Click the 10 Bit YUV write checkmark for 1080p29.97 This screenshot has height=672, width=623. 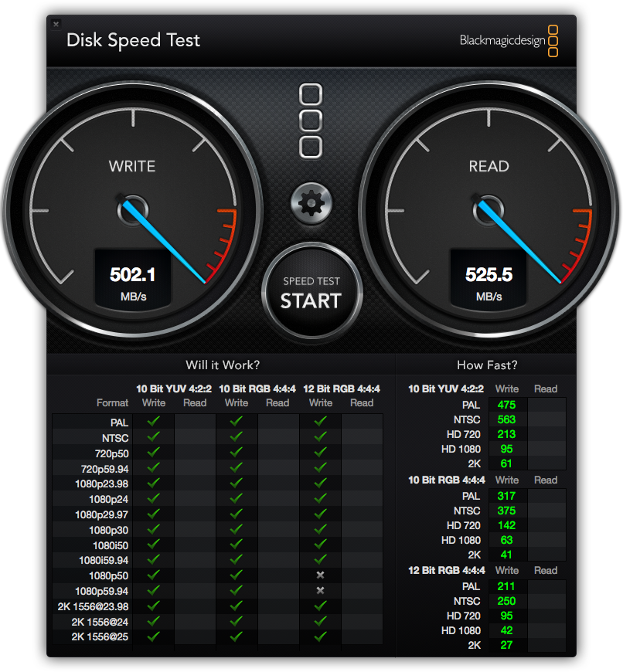153,514
